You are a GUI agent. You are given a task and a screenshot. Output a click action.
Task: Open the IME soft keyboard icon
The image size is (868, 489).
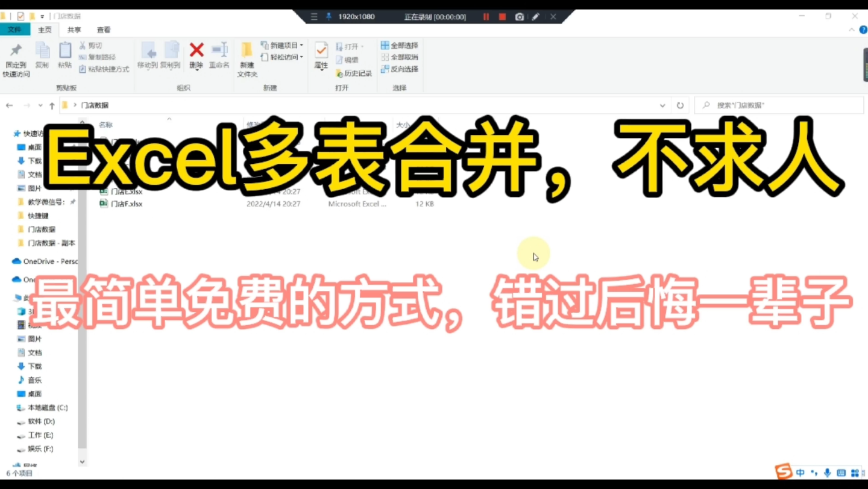(841, 473)
